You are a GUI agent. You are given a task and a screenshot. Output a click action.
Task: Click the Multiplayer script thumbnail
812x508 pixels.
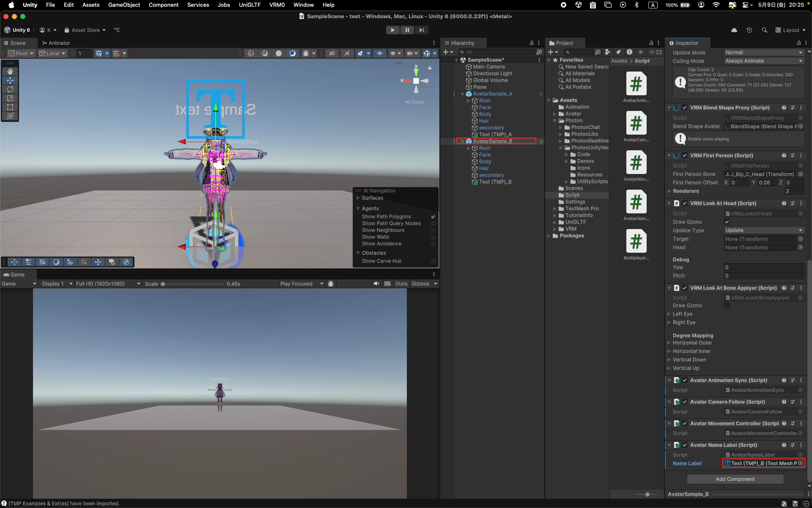[x=636, y=241]
